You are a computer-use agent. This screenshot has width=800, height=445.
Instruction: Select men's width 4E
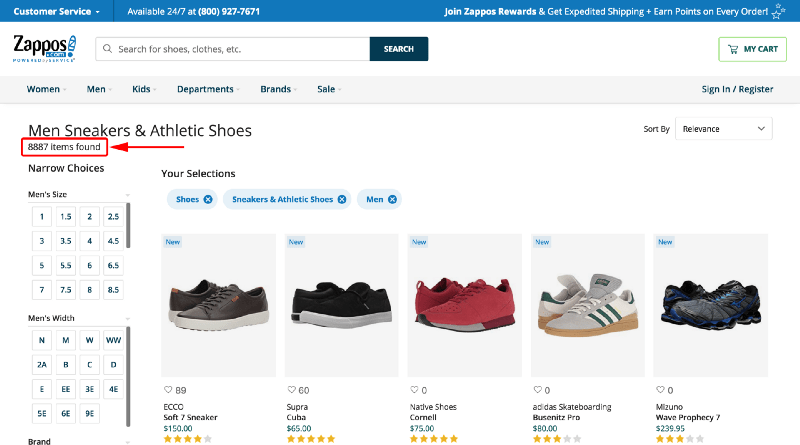[113, 389]
